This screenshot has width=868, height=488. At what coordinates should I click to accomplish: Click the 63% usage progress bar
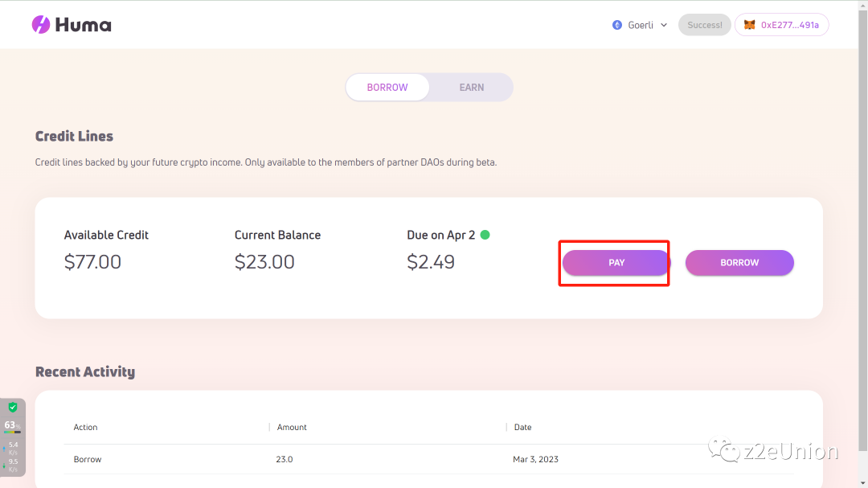point(12,433)
